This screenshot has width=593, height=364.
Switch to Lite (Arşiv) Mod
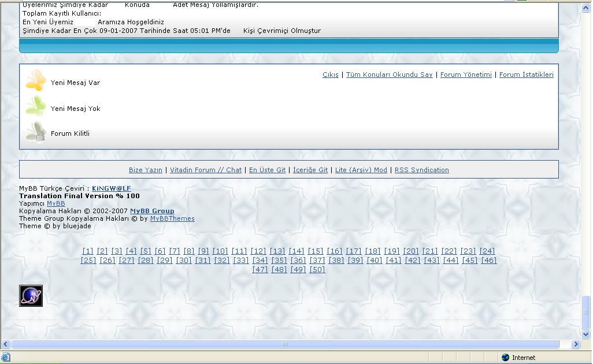[x=361, y=170]
